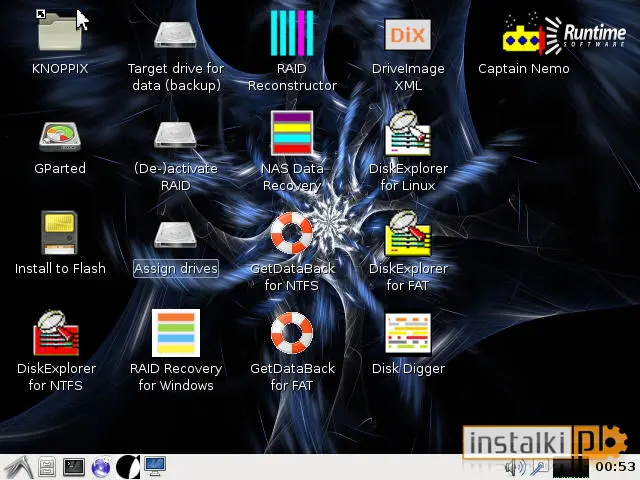Open DiskExplorer for FAT
Image resolution: width=640 pixels, height=480 pixels.
408,233
